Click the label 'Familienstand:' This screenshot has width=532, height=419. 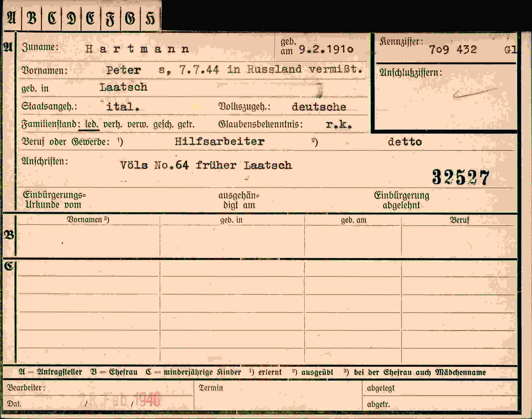[x=51, y=124]
